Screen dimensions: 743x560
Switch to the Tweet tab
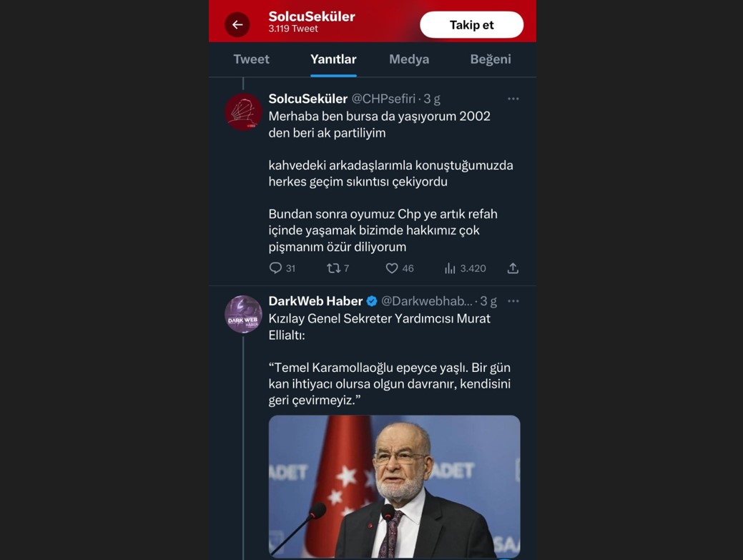click(251, 59)
